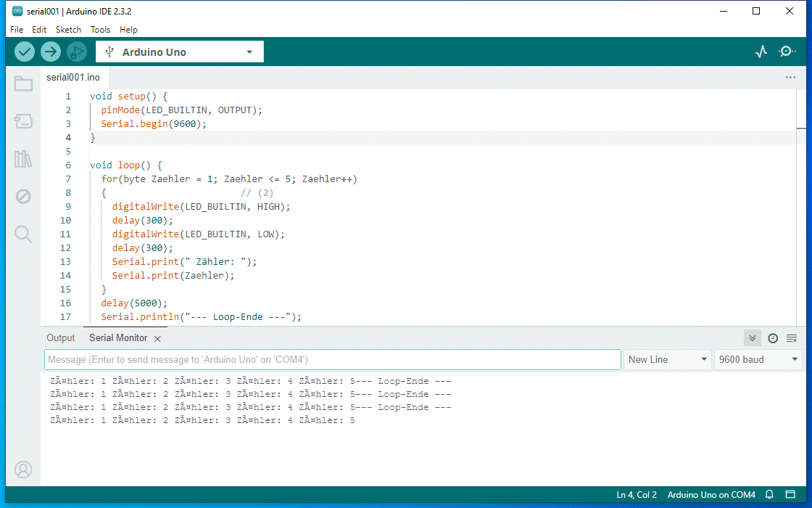Click the serial message input field

333,359
